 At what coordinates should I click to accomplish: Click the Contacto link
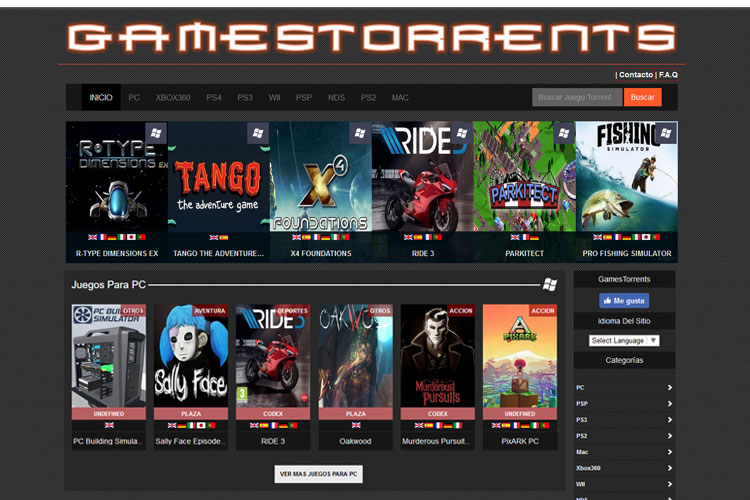click(x=636, y=75)
